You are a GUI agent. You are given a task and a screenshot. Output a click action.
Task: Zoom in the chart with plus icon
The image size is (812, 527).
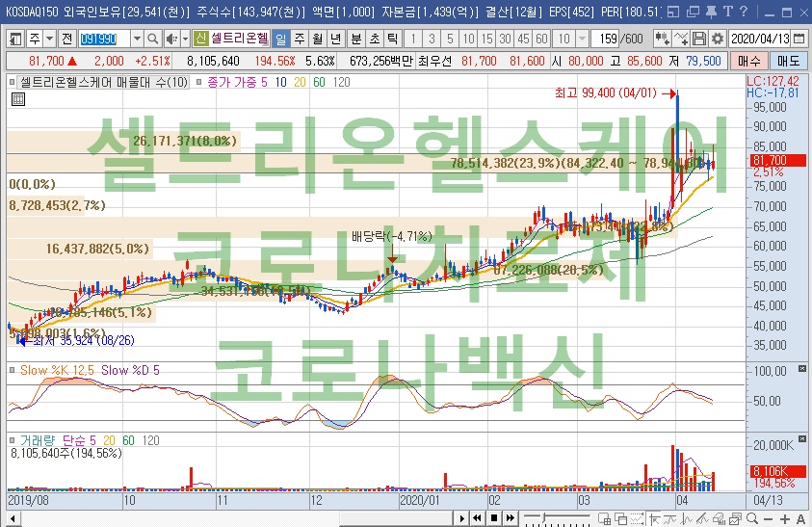point(785,518)
